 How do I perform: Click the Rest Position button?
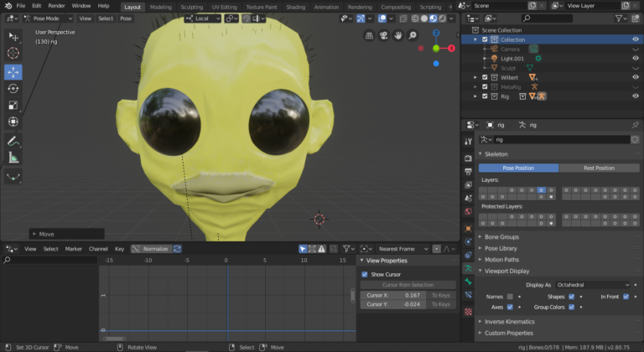pyautogui.click(x=599, y=168)
